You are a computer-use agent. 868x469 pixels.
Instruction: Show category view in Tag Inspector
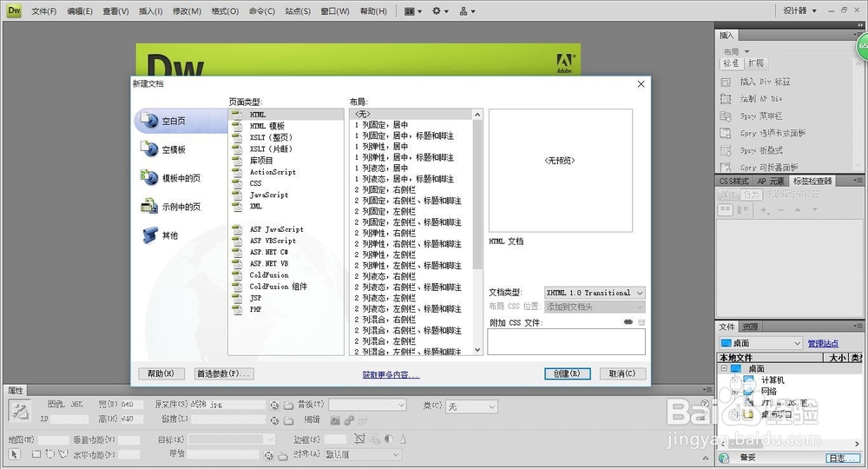[725, 209]
